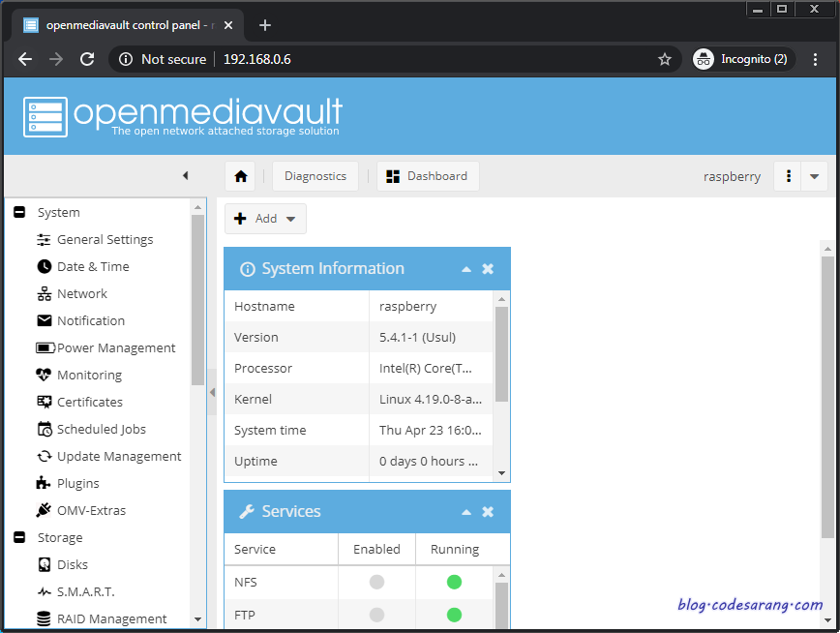
Task: Open the user dropdown arrow beside raspberry
Action: (x=814, y=176)
